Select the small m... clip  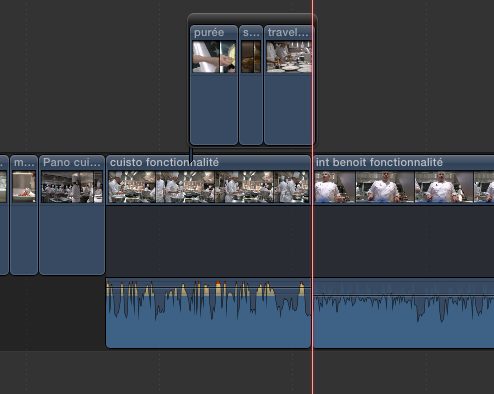[24, 215]
